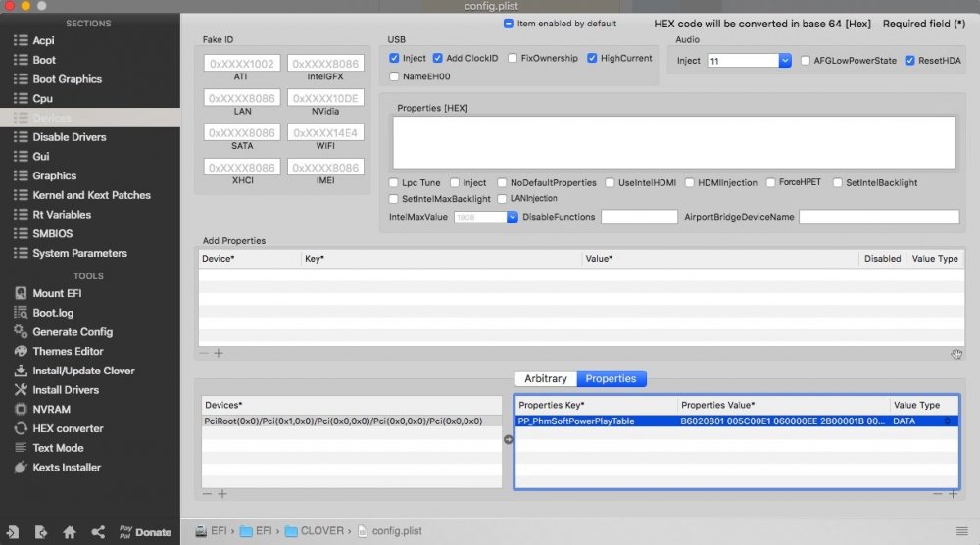
Task: Switch to Text Mode
Action: pyautogui.click(x=58, y=448)
